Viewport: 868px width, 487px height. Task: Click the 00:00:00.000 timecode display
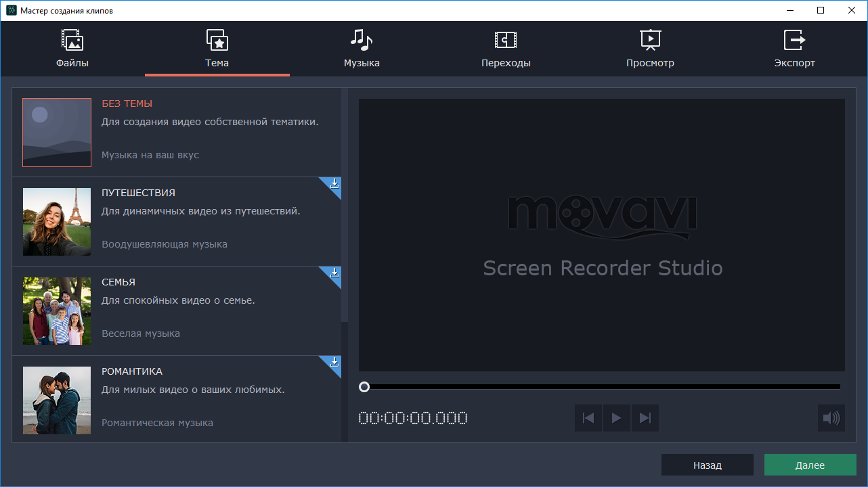(x=413, y=418)
